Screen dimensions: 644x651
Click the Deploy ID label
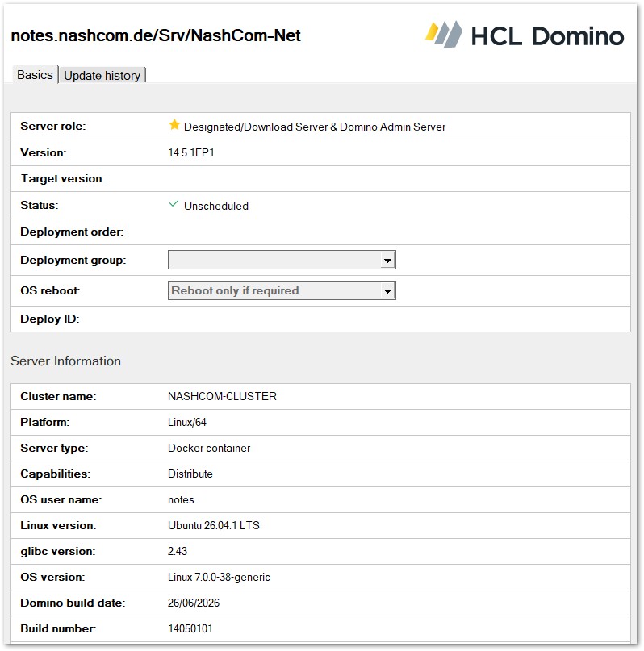(x=50, y=319)
